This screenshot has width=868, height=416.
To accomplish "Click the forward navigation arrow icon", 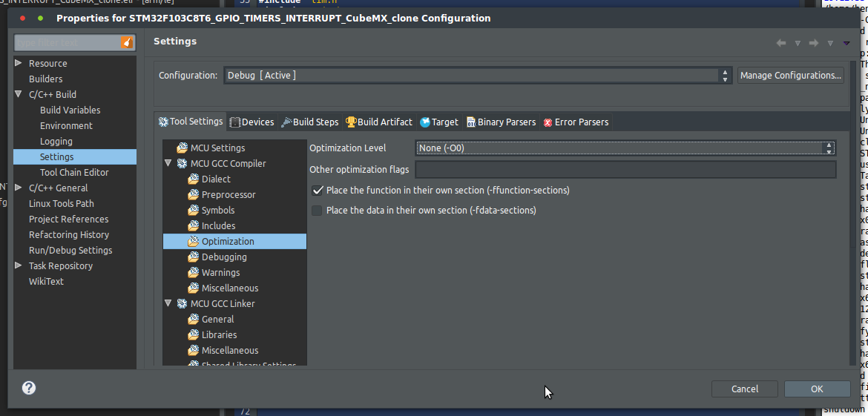I will click(814, 43).
